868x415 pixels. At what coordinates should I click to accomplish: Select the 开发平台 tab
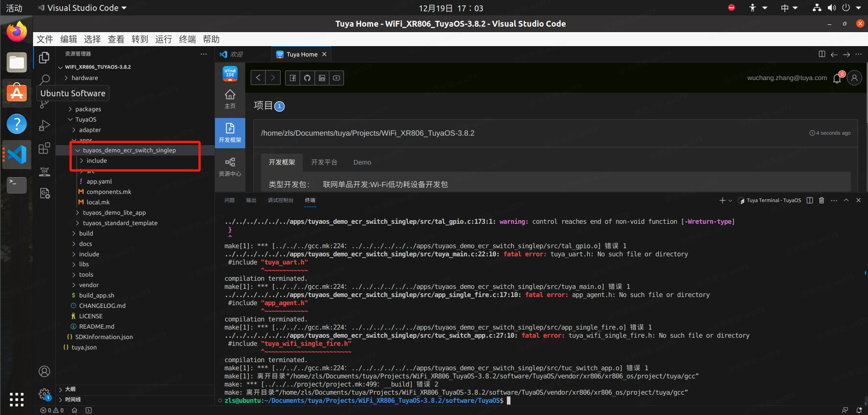324,162
